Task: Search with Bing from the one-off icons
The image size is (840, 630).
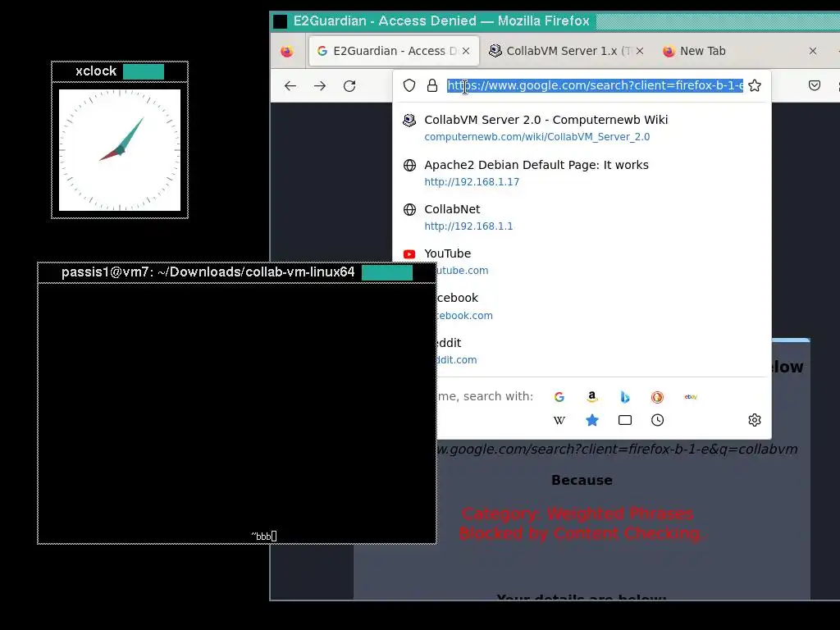Action: tap(624, 397)
